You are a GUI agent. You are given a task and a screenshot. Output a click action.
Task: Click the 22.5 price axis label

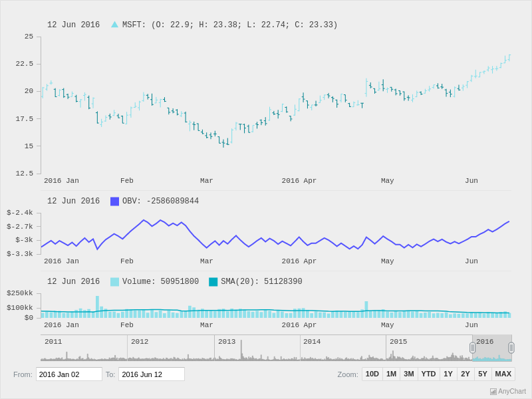point(25,64)
